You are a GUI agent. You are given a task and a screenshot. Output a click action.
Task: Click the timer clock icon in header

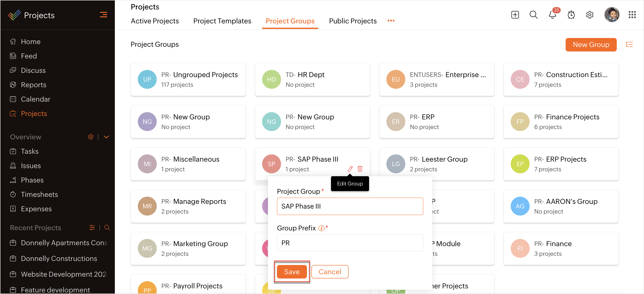571,15
